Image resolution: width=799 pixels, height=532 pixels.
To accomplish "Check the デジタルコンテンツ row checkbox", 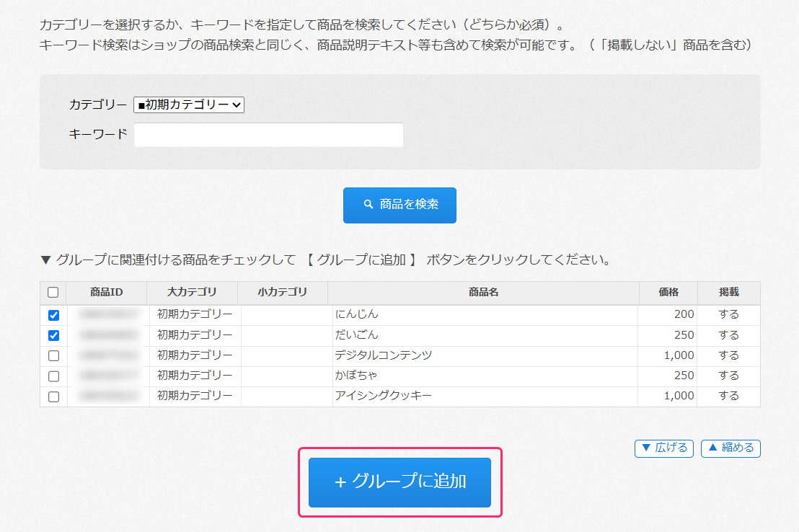I will click(53, 355).
